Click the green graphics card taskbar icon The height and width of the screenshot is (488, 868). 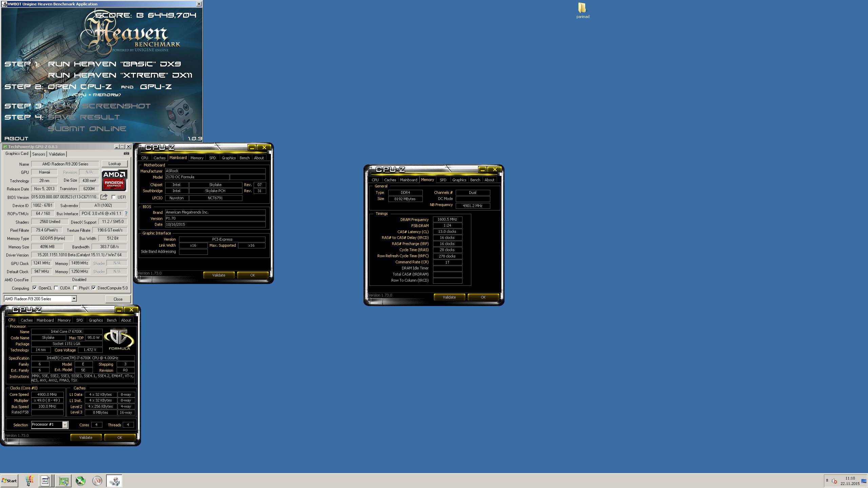(63, 481)
